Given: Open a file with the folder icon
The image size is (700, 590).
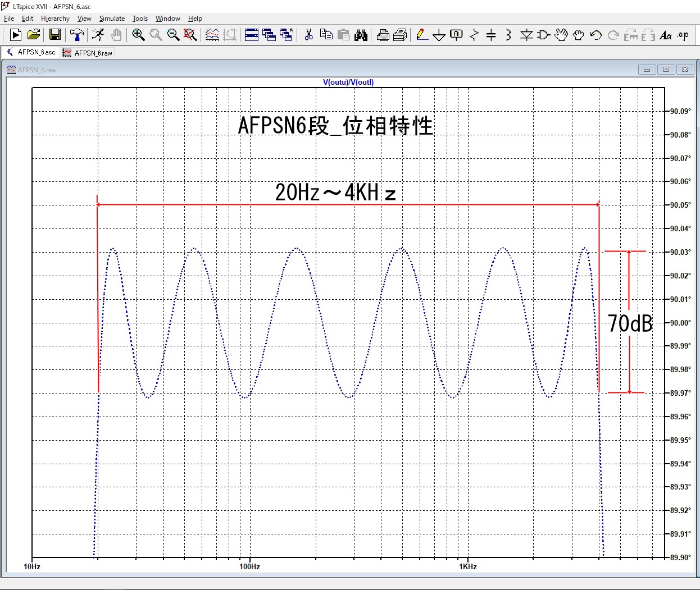Looking at the screenshot, I should (x=34, y=35).
